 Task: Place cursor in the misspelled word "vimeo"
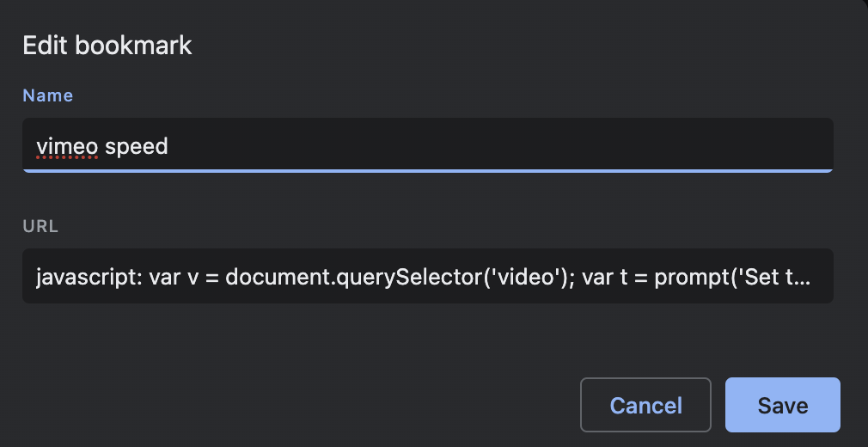[x=67, y=147]
